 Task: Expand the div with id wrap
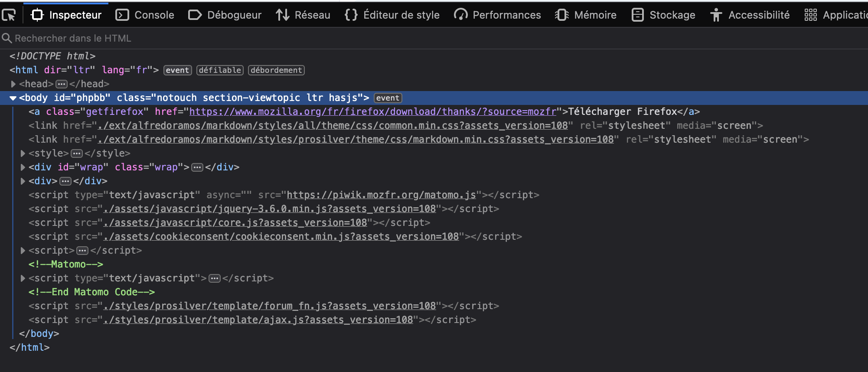coord(23,167)
